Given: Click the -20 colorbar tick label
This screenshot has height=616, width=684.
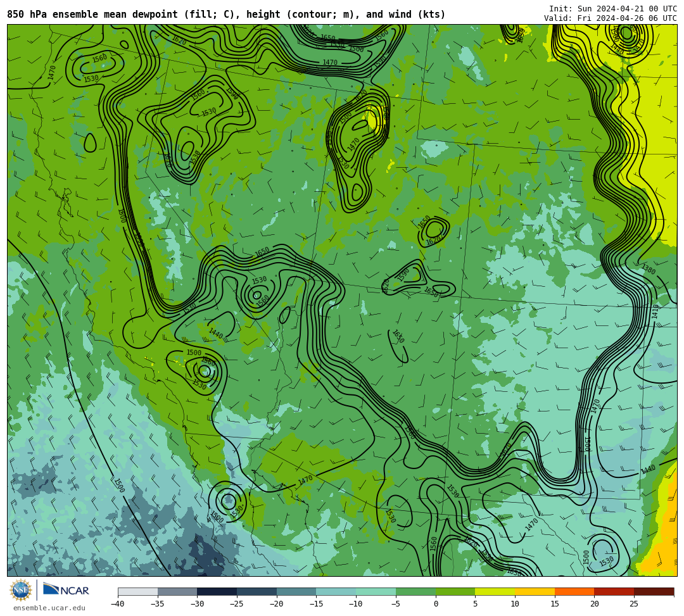Looking at the screenshot, I should pyautogui.click(x=276, y=604).
